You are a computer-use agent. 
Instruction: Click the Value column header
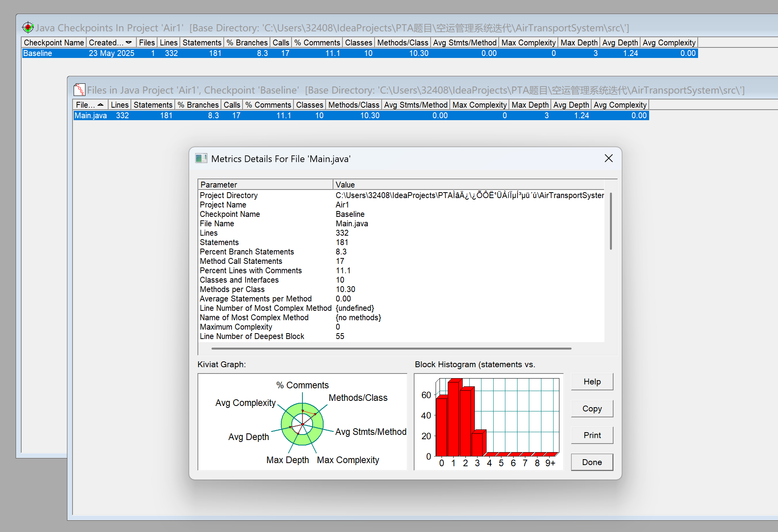coord(468,184)
